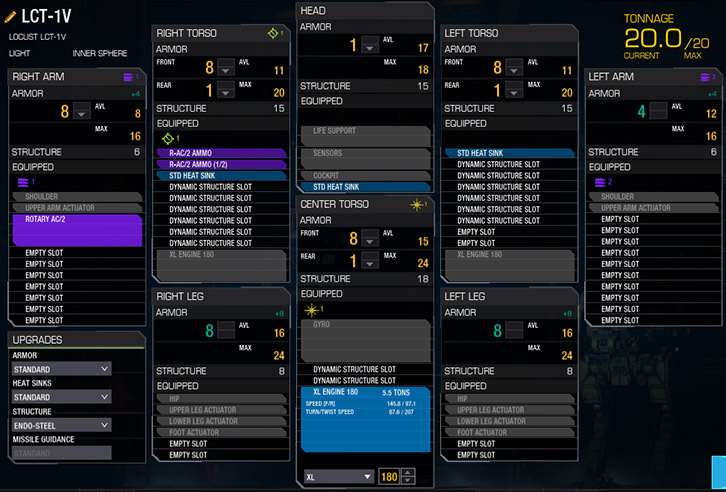Increase engine rating with the up arrow
This screenshot has height=492, width=726.
(408, 472)
